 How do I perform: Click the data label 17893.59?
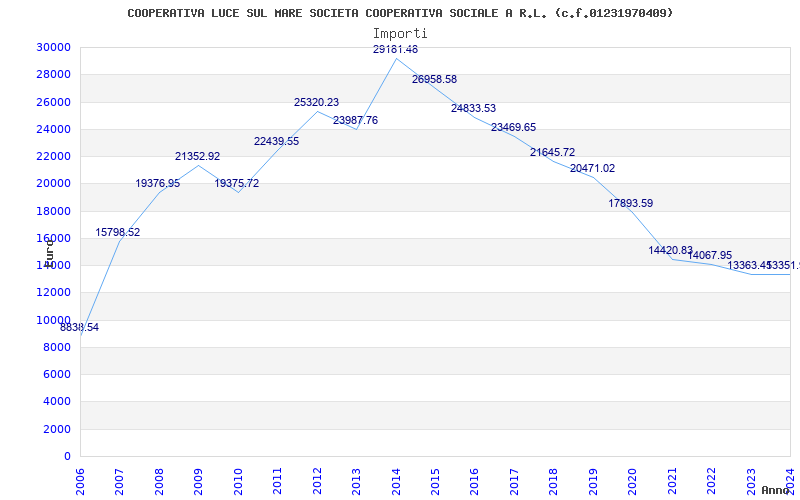(631, 203)
